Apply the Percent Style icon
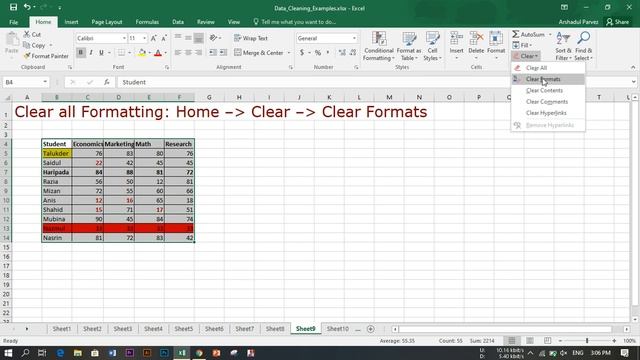Screen dimensions: 640x360 pyautogui.click(x=318, y=53)
